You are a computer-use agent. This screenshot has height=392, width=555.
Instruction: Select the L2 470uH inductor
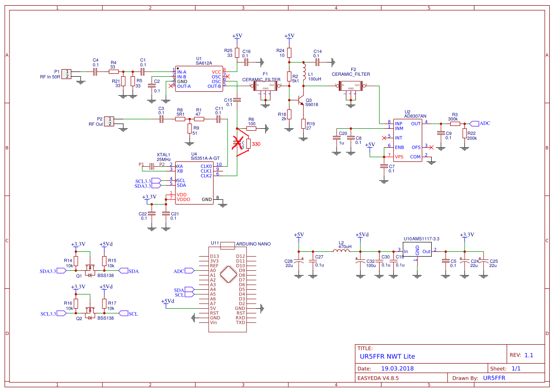[x=341, y=251]
